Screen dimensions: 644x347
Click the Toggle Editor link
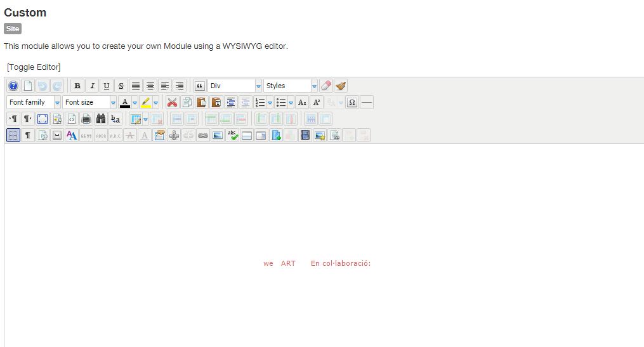tap(34, 67)
